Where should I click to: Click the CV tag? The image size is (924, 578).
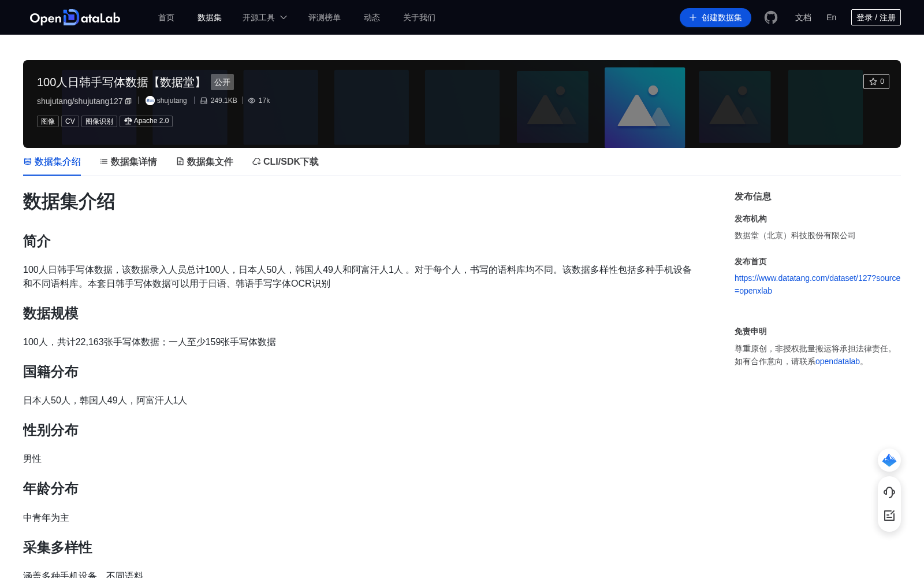[70, 121]
